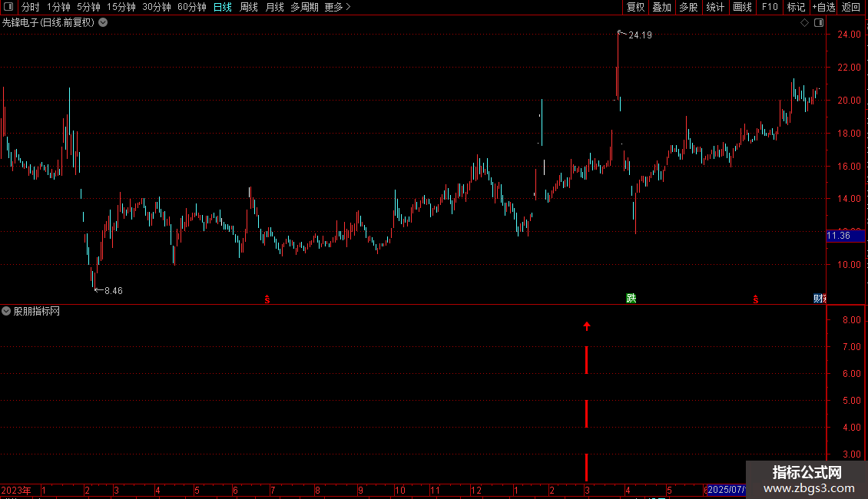Select the 60分钟 period tab
This screenshot has width=868, height=499.
[192, 7]
